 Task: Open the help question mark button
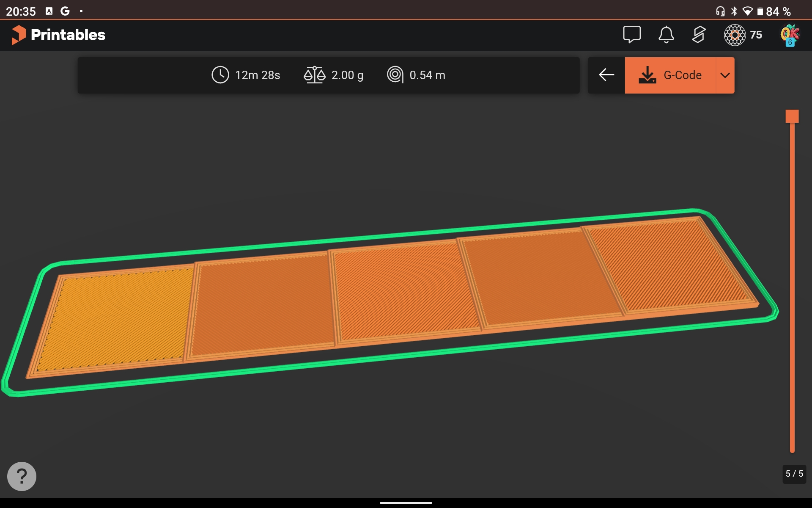22,476
